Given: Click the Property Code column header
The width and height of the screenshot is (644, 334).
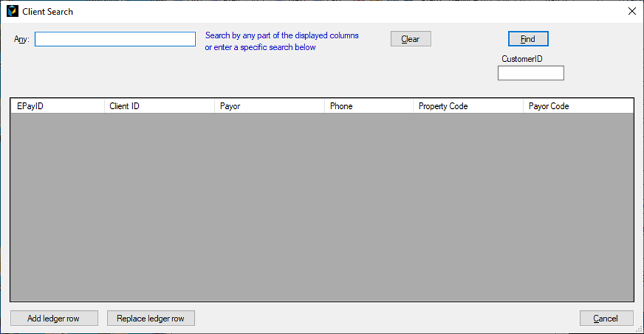Looking at the screenshot, I should (468, 106).
